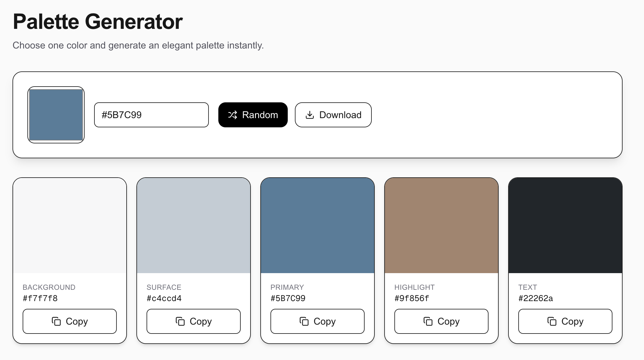Click the #9f856f hex value

(412, 298)
